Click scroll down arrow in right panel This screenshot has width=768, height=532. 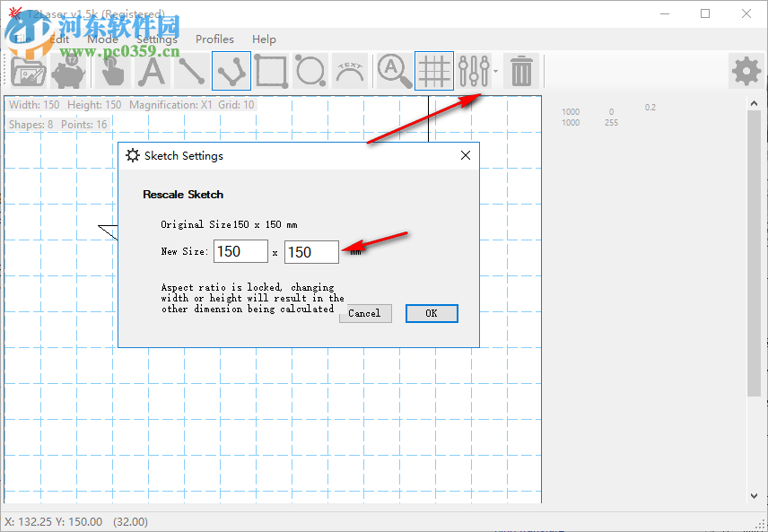[x=755, y=496]
